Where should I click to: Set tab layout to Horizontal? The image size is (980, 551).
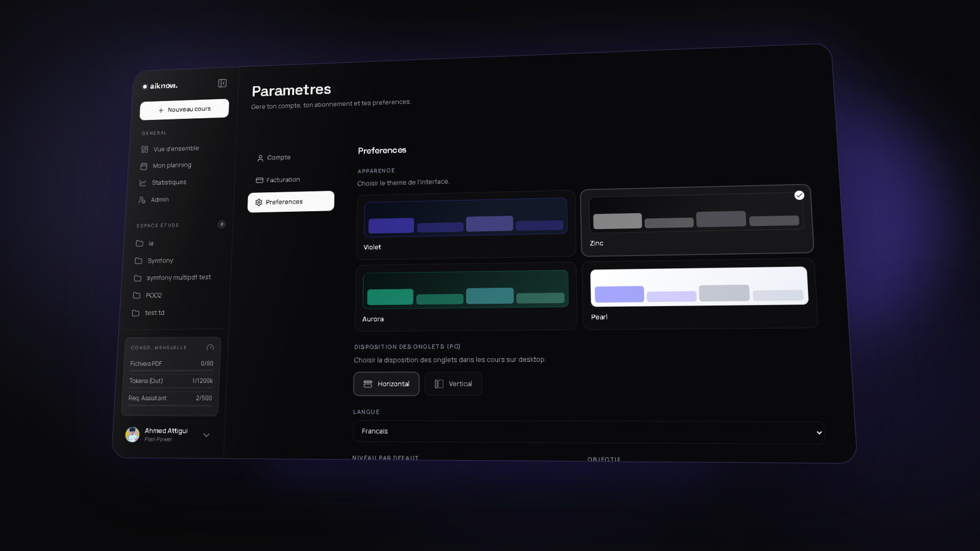[386, 384]
